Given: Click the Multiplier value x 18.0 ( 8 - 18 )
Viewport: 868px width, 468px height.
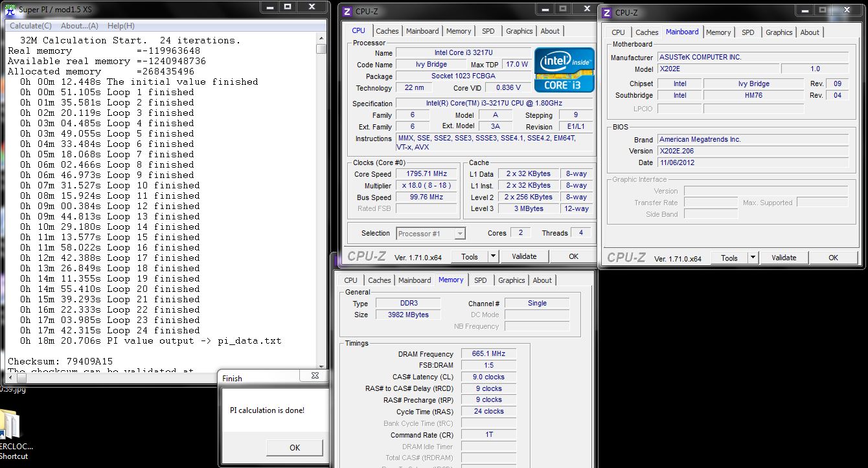Looking at the screenshot, I should (x=428, y=186).
